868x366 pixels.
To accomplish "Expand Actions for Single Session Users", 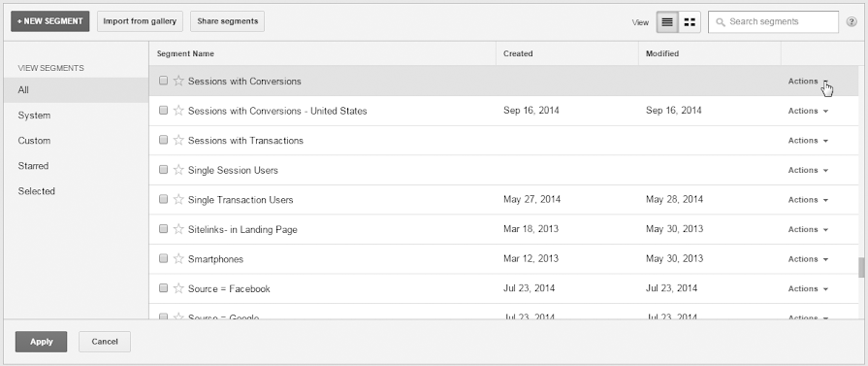I will (x=808, y=170).
